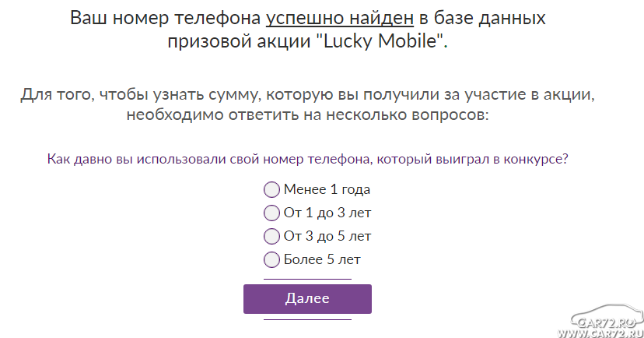Click the purple line above the Далее button
The image size is (644, 338).
(x=307, y=279)
